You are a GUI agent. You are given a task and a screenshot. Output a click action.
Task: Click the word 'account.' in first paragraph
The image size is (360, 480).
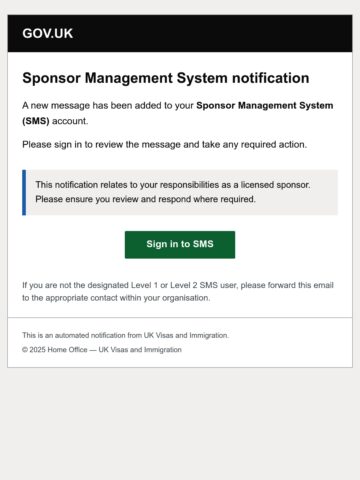coord(70,121)
